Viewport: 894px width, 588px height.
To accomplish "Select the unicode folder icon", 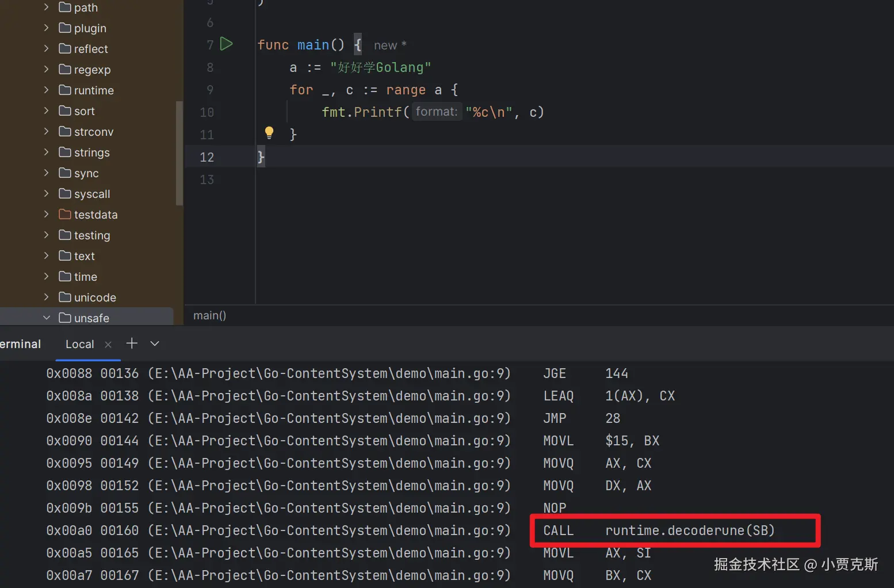I will pyautogui.click(x=65, y=297).
